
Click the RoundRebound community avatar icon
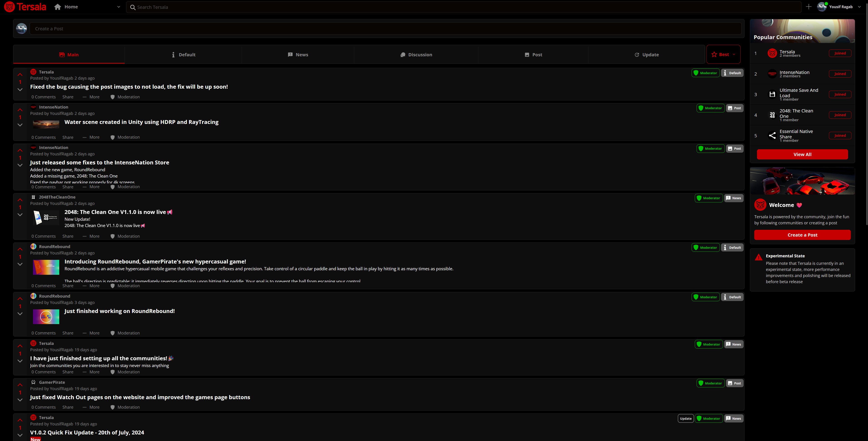pos(33,247)
